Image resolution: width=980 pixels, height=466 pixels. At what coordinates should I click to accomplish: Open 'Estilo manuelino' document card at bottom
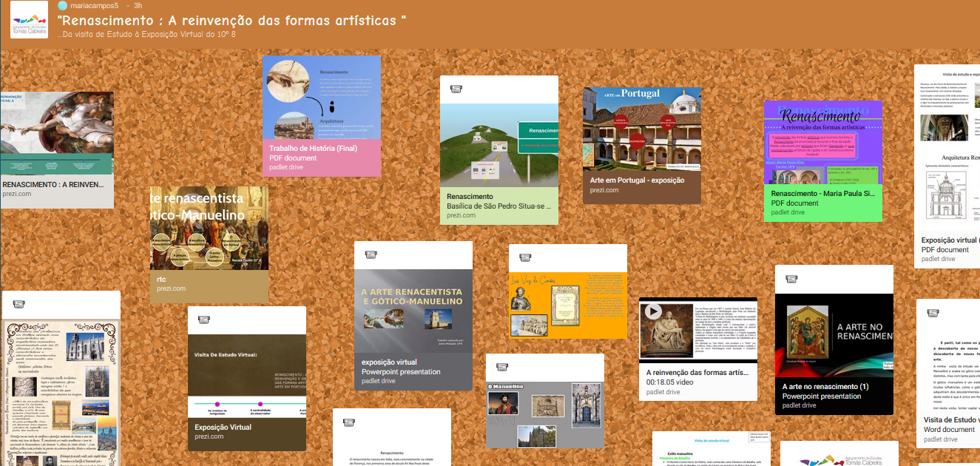712,449
